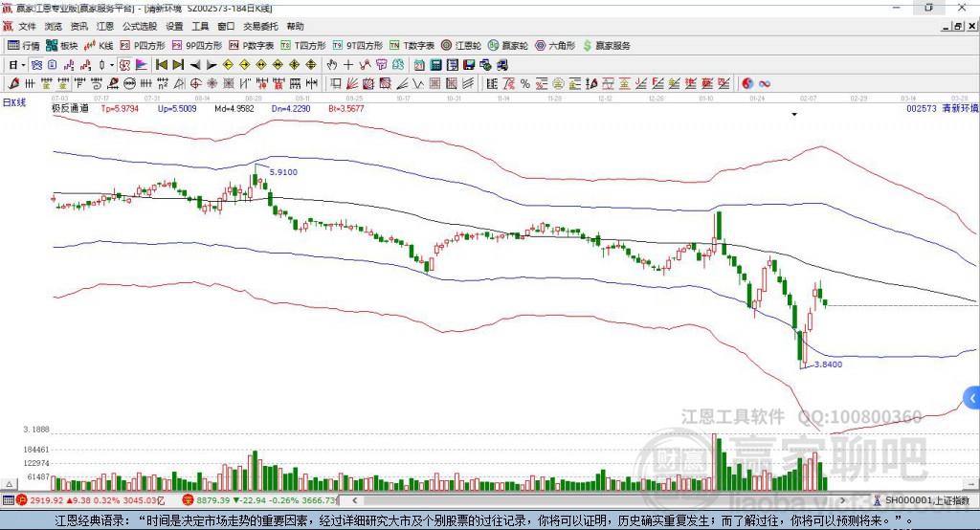The height and width of the screenshot is (530, 980).
Task: Click the spiral drawing tool icon
Action: pyautogui.click(x=96, y=84)
